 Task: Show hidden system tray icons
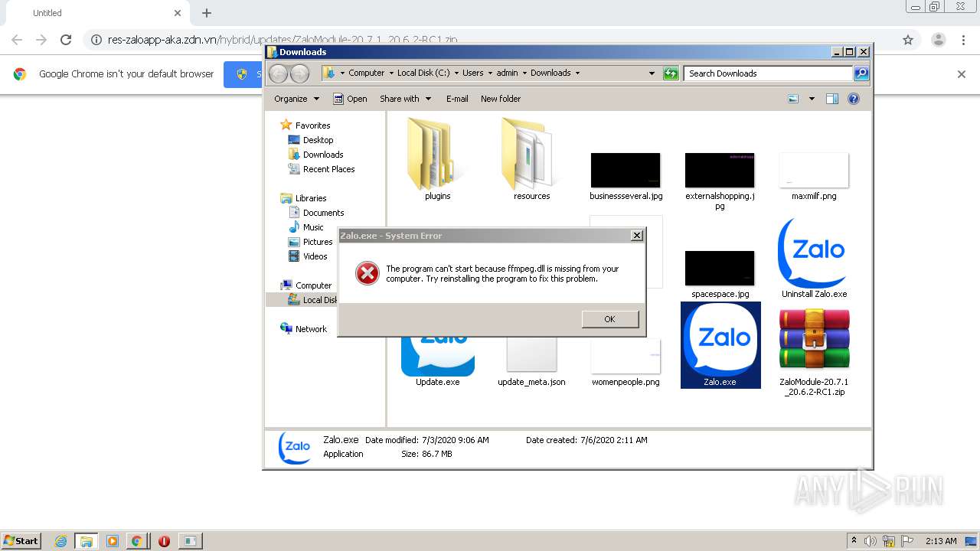click(x=854, y=541)
